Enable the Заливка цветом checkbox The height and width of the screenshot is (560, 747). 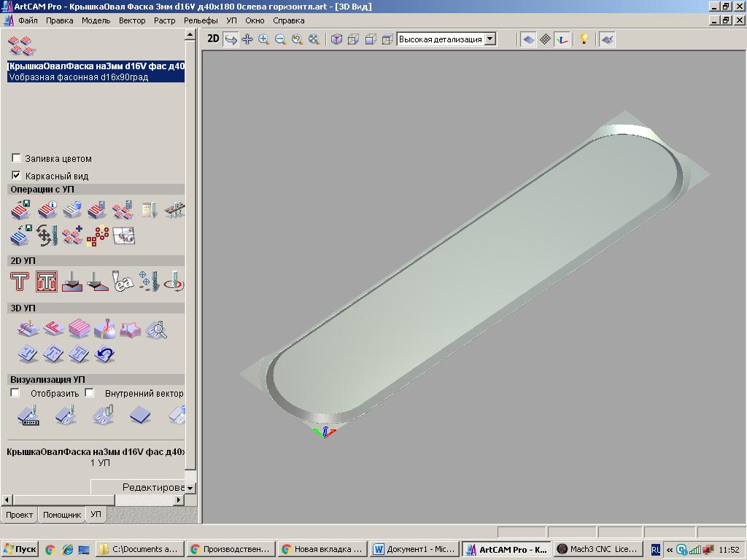click(17, 158)
